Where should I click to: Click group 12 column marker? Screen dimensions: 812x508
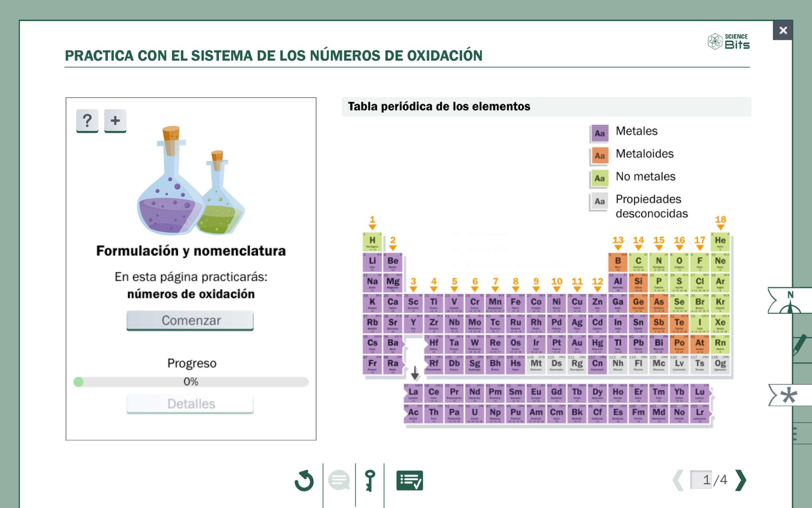pyautogui.click(x=597, y=284)
